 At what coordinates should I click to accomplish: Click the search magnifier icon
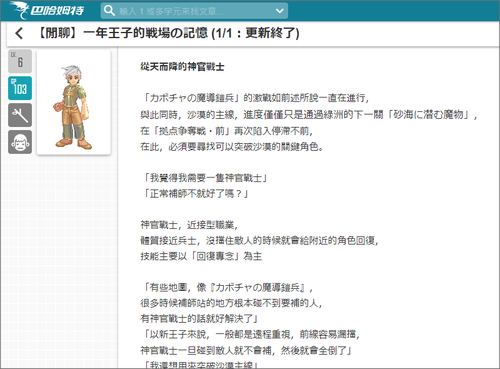point(109,11)
